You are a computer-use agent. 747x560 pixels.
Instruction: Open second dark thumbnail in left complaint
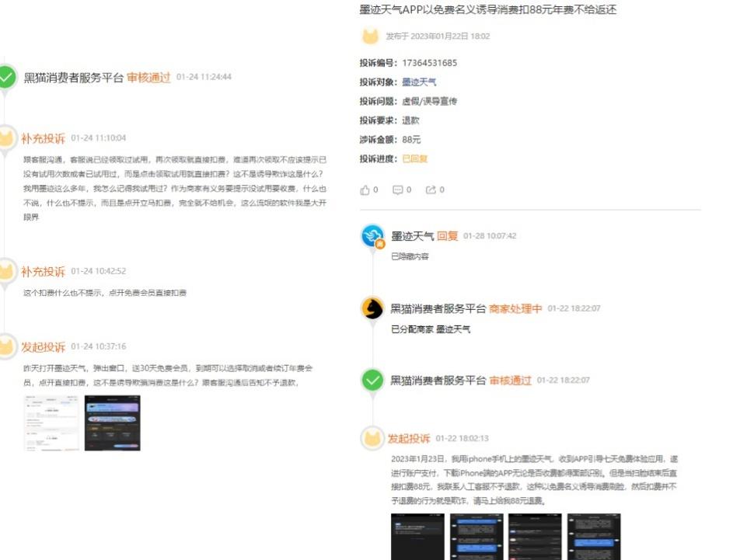tap(112, 423)
